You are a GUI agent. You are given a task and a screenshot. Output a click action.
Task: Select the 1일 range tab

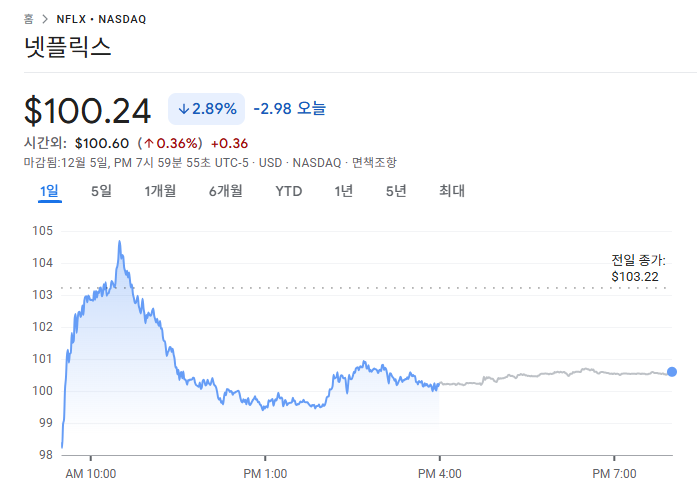[50, 191]
